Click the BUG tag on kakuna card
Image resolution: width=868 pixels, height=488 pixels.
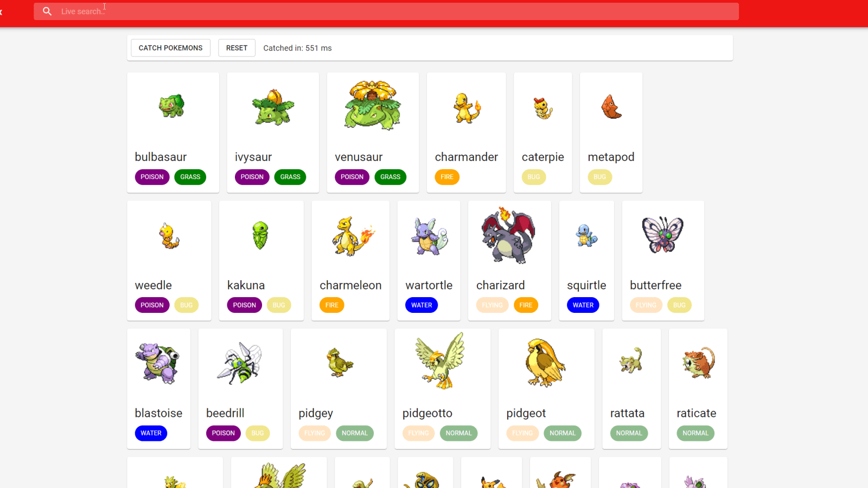(279, 305)
